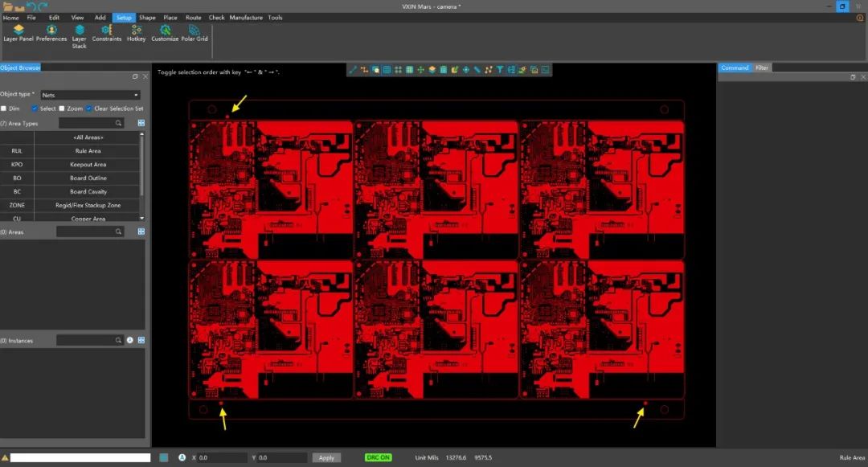Toggle the Zoom checkbox
This screenshot has height=467, width=868.
(62, 109)
